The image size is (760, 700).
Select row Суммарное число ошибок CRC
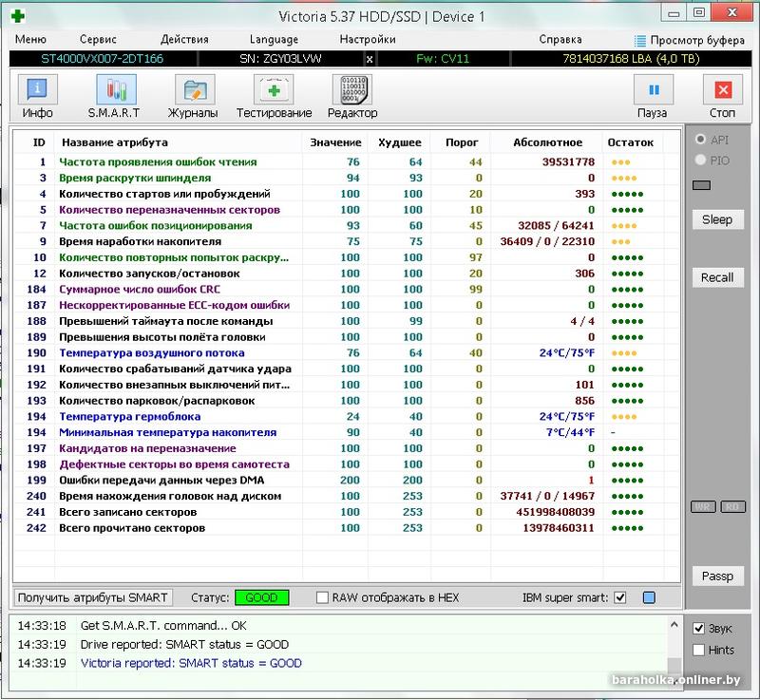(347, 289)
